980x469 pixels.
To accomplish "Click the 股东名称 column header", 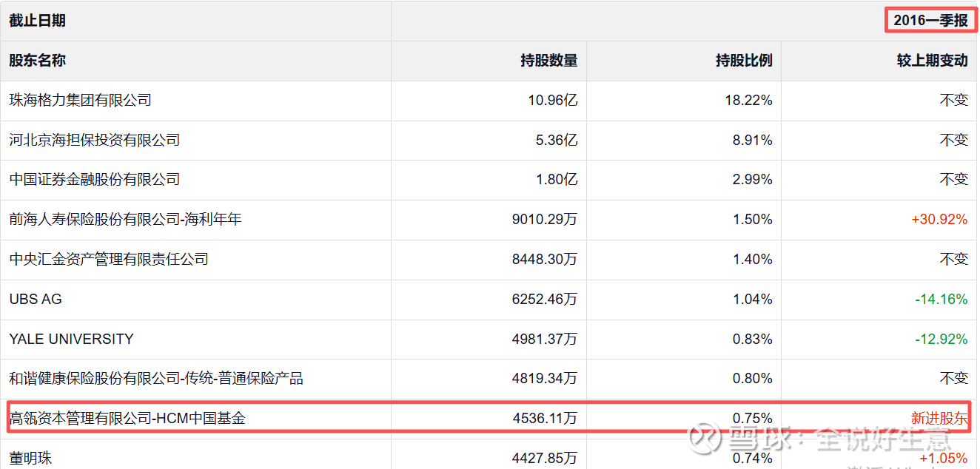I will point(38,61).
